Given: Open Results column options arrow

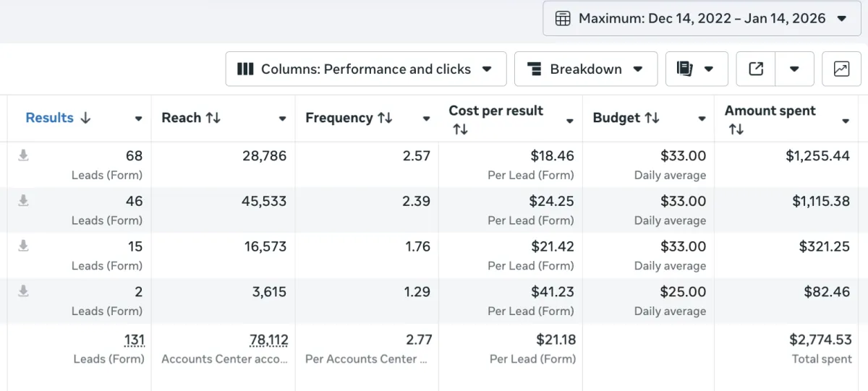Looking at the screenshot, I should [138, 119].
